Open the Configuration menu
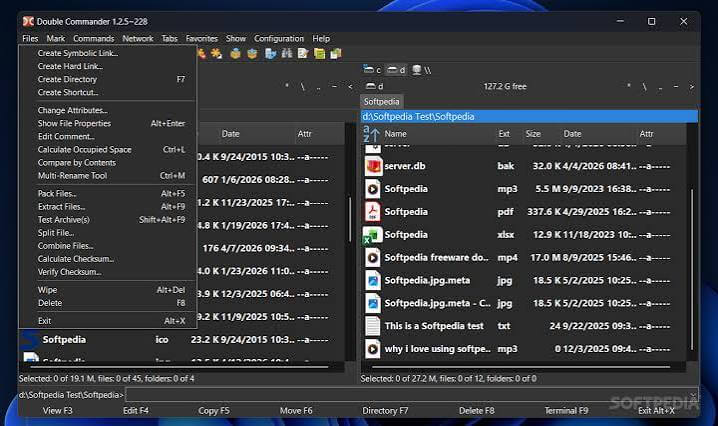Screen dimensions: 718x426 point(279,38)
